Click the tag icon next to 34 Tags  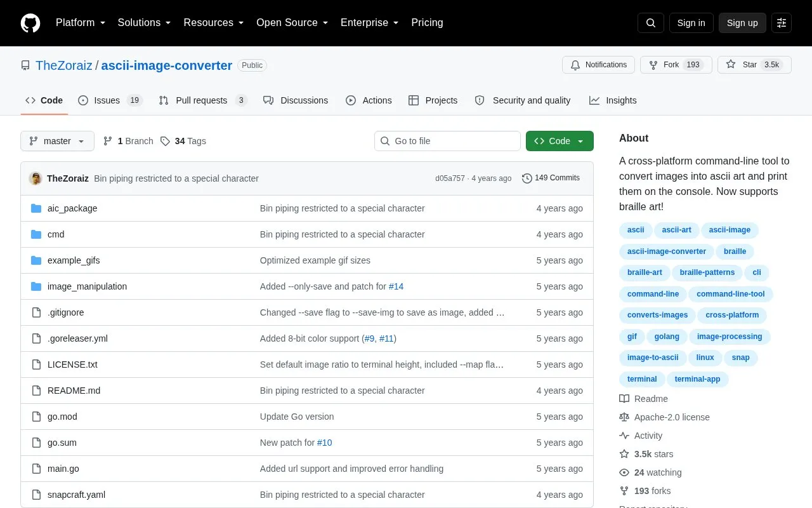(x=165, y=141)
